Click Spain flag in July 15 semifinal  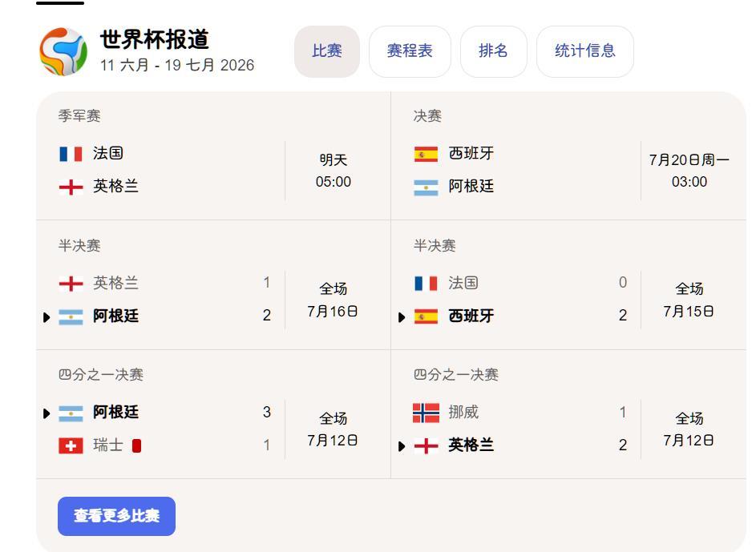427,316
